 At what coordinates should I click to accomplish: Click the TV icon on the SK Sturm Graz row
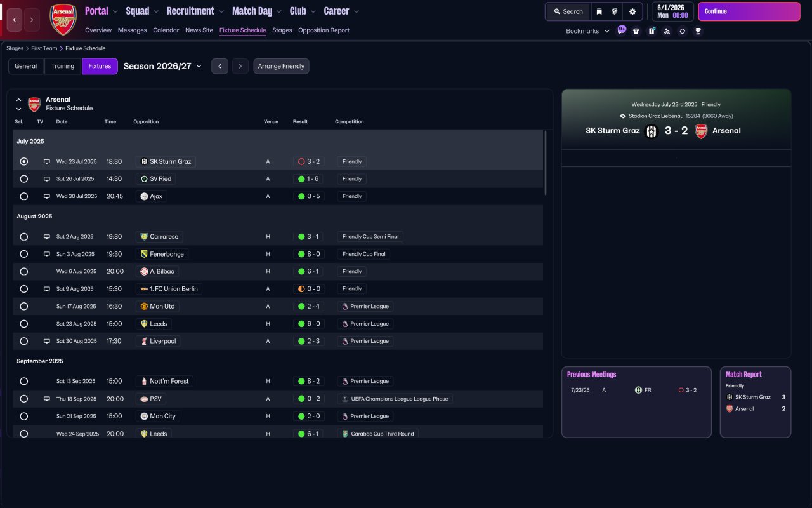[46, 162]
